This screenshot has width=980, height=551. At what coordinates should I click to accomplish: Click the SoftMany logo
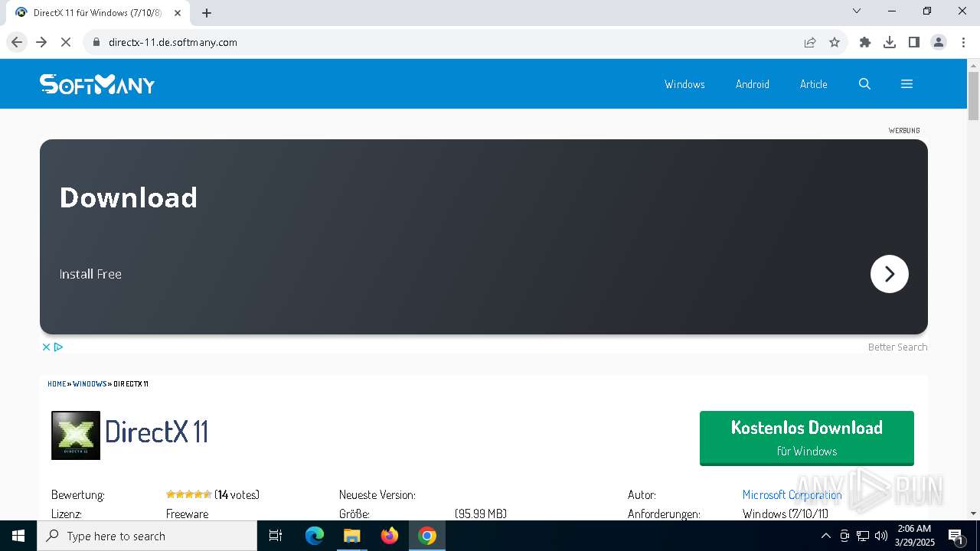point(97,83)
